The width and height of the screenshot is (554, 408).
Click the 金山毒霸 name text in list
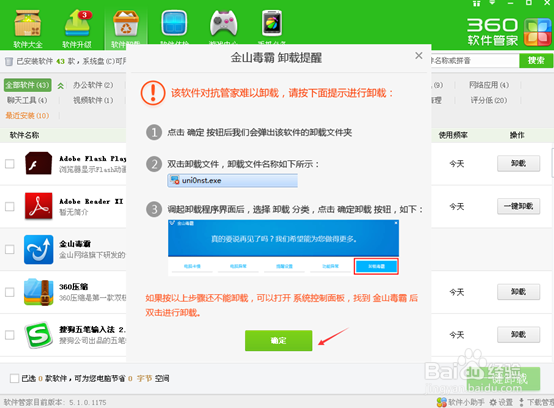click(75, 244)
